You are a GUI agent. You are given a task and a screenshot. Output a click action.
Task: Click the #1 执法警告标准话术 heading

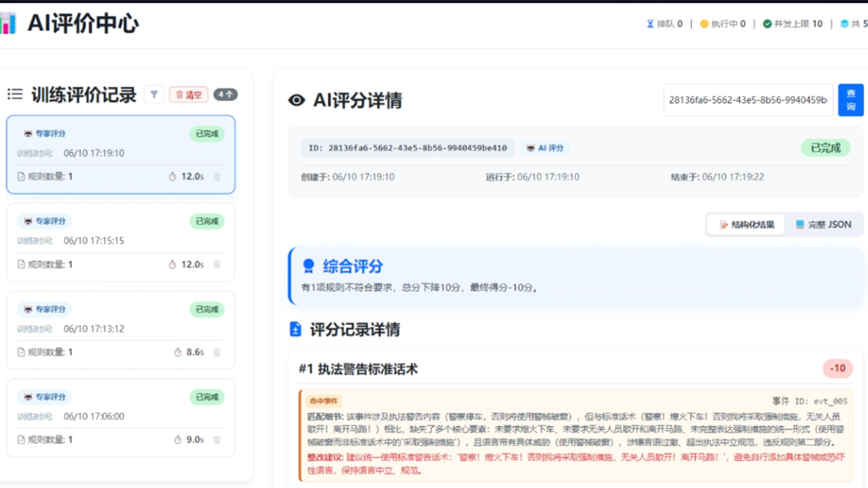358,369
